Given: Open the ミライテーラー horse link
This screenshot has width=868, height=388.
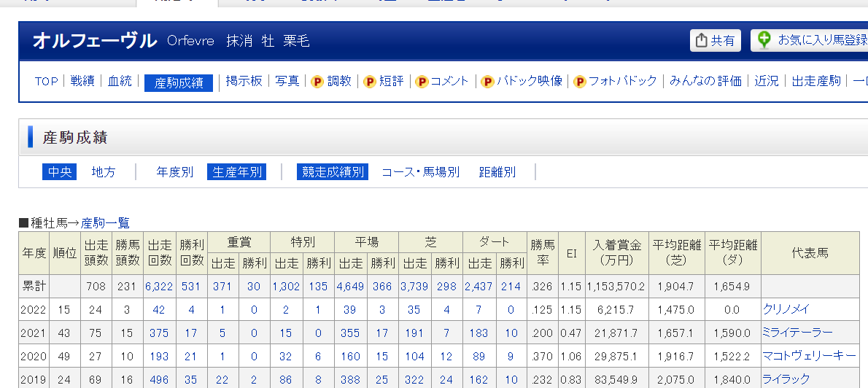Looking at the screenshot, I should coord(798,333).
